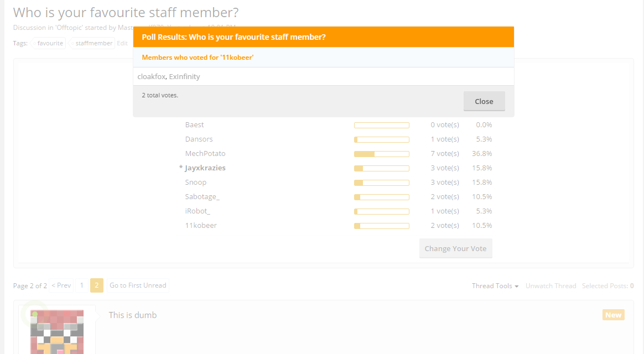Click the Unwatch Thread link

point(550,286)
